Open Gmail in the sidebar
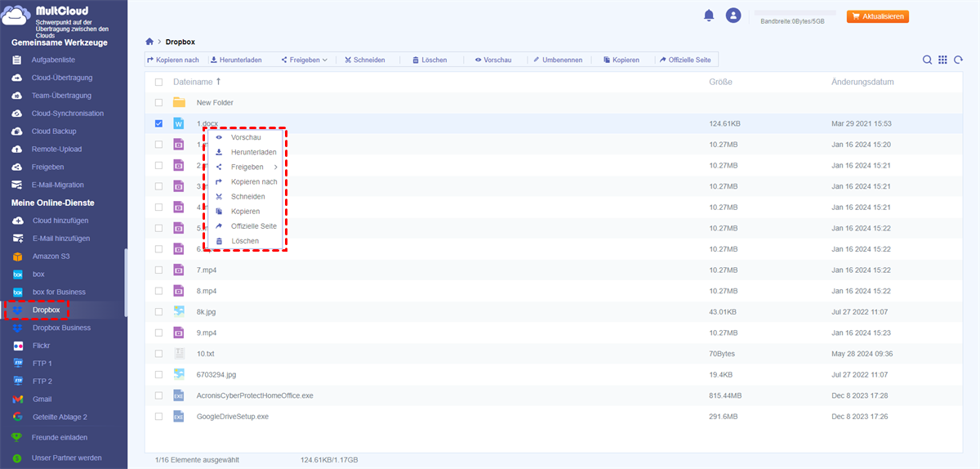 (42, 399)
